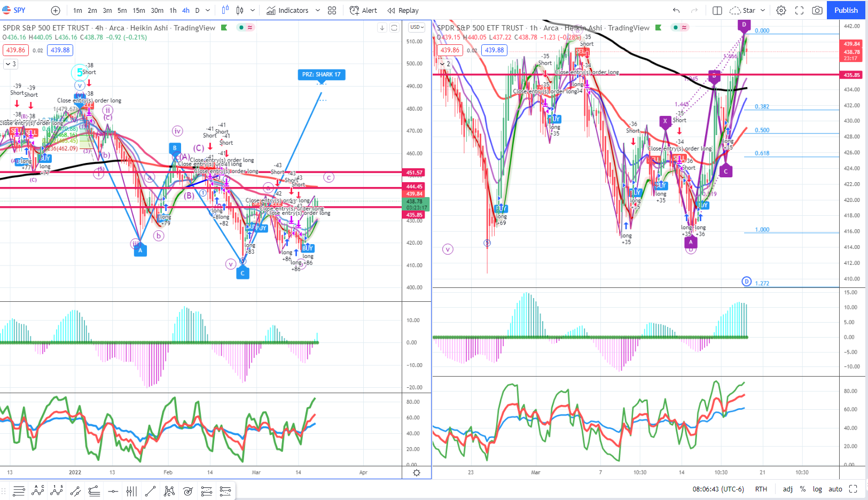
Task: Select the vertical lines Fib time zone tool
Action: [x=131, y=490]
